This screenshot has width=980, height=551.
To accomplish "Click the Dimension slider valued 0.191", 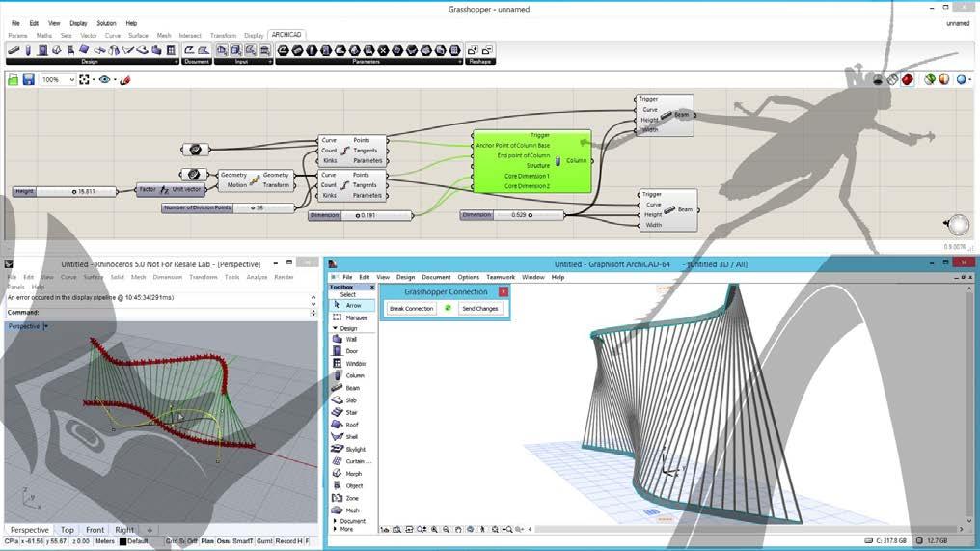I will pos(361,215).
